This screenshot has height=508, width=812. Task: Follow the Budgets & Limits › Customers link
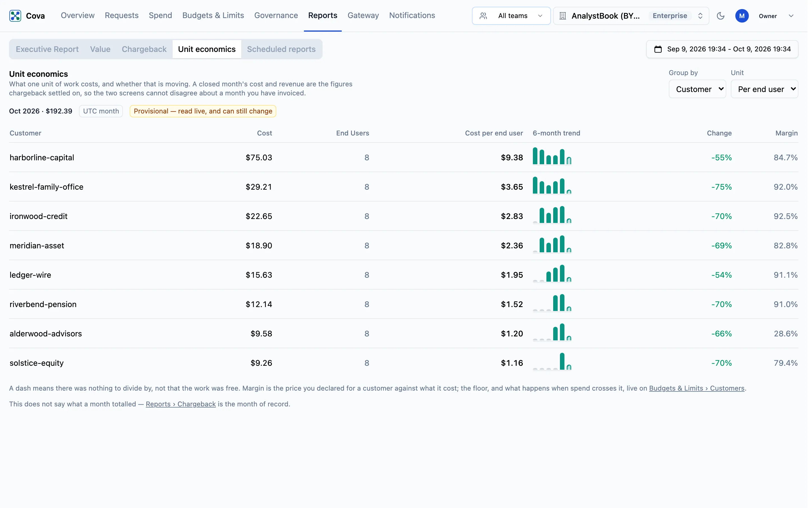coord(697,388)
